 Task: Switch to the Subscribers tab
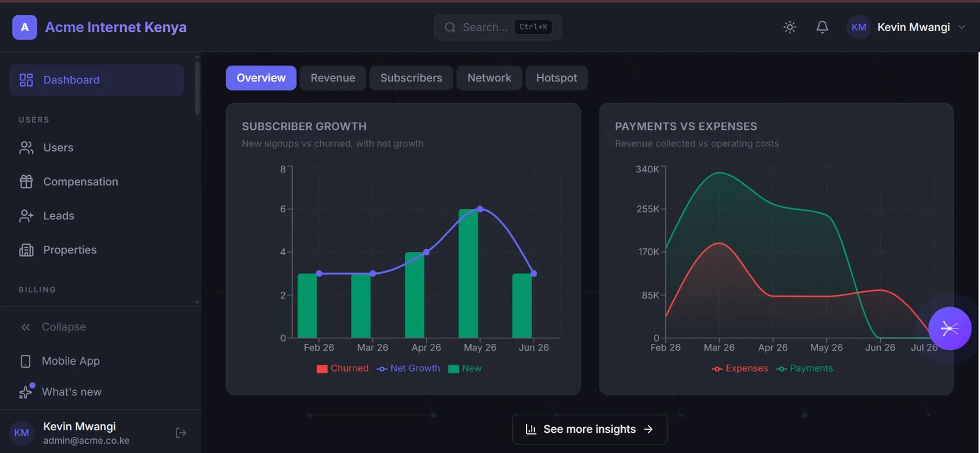411,78
